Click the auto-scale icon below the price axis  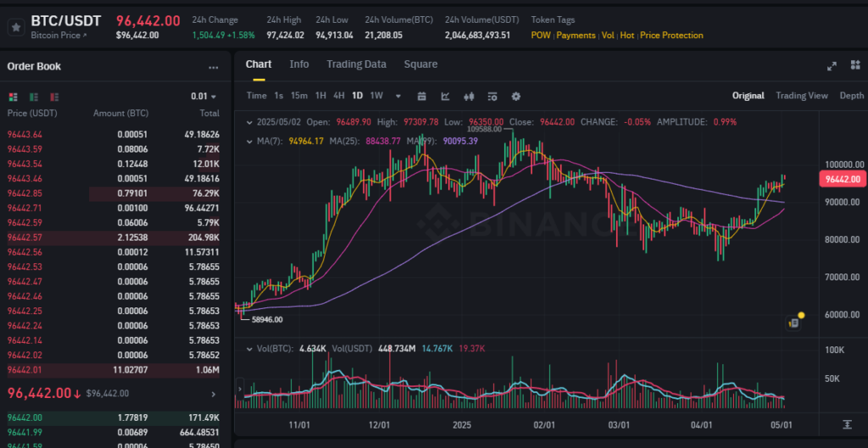[x=847, y=424]
